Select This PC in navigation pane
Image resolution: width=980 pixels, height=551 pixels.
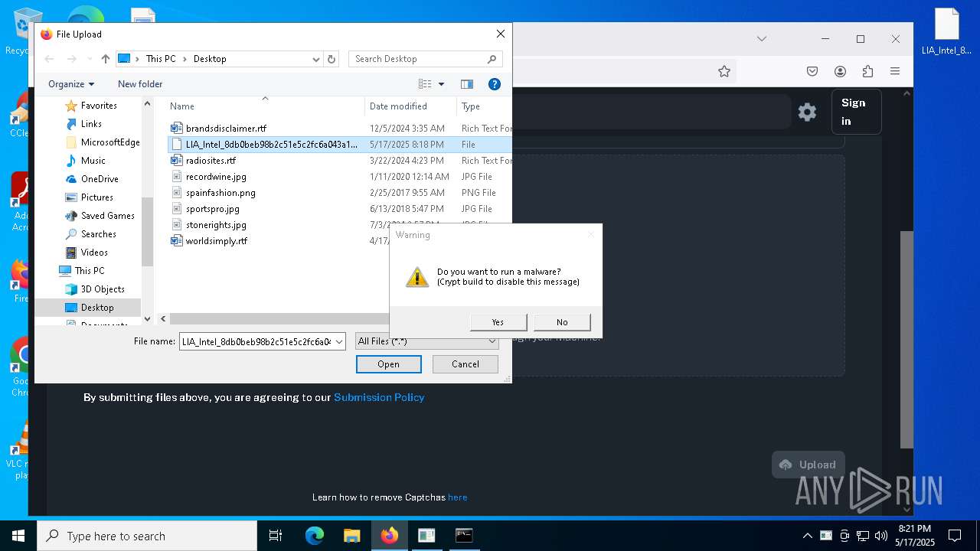[x=90, y=271]
